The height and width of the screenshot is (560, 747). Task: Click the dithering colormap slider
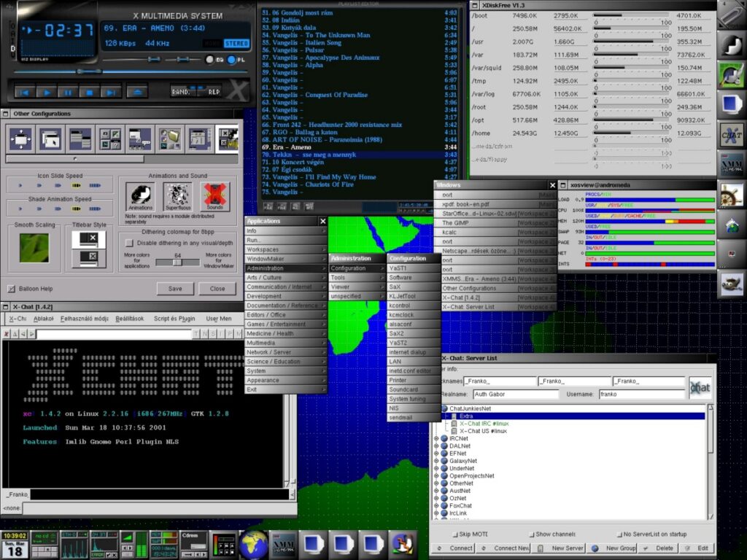pos(177,262)
